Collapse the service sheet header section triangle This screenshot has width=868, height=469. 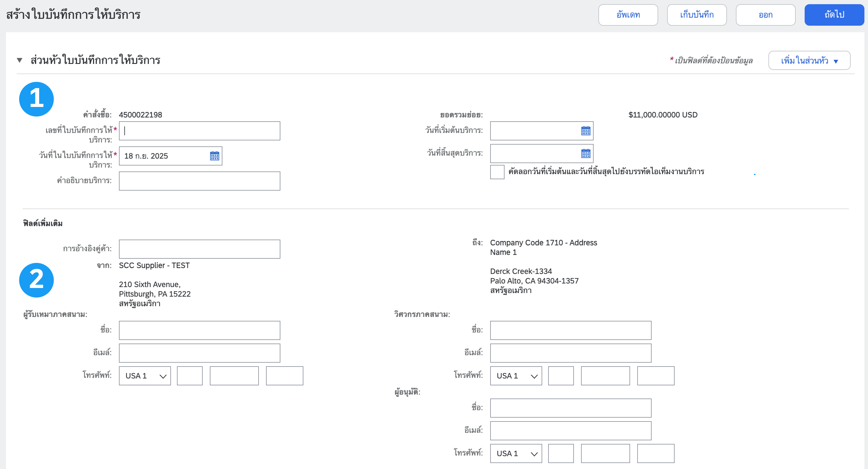19,60
